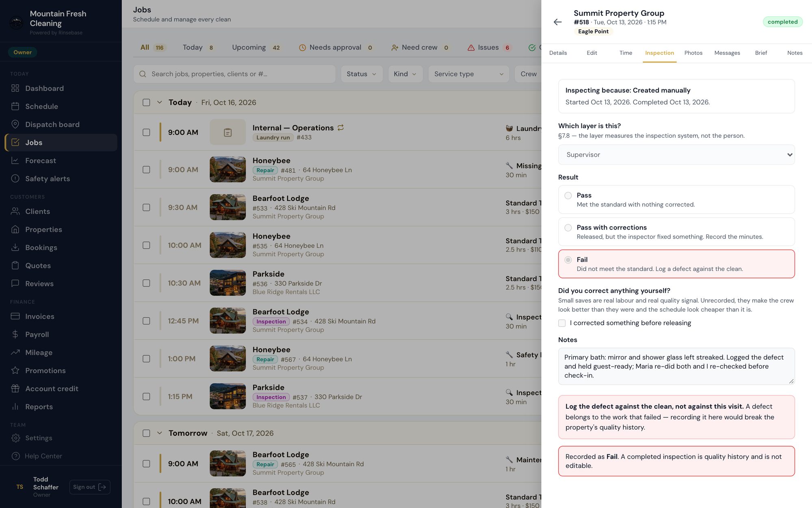Open Dispatch board pin icon
Image resolution: width=812 pixels, height=508 pixels.
click(15, 124)
